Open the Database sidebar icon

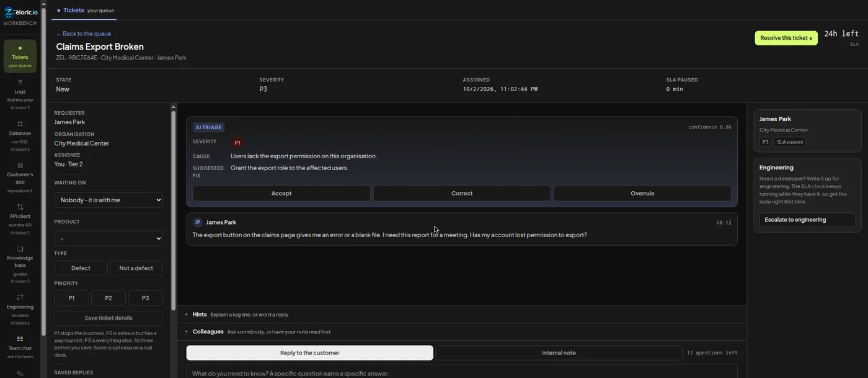click(x=20, y=136)
